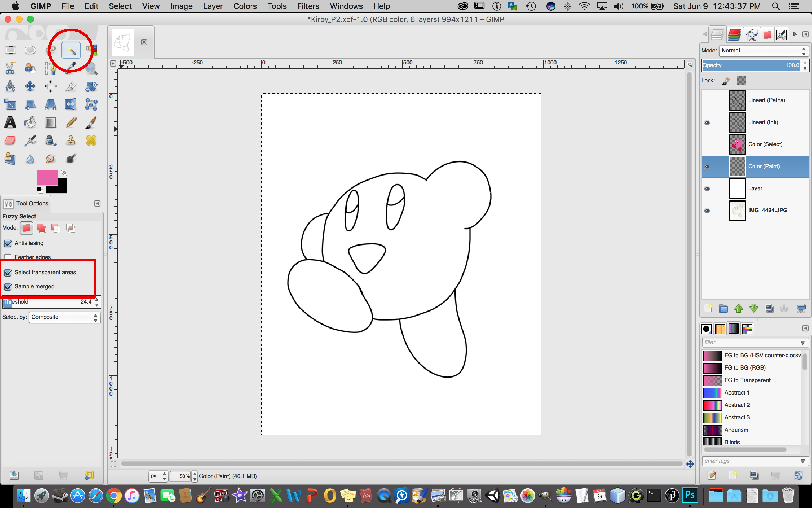This screenshot has width=812, height=508.
Task: Select the Paintbrush tool
Action: [91, 122]
